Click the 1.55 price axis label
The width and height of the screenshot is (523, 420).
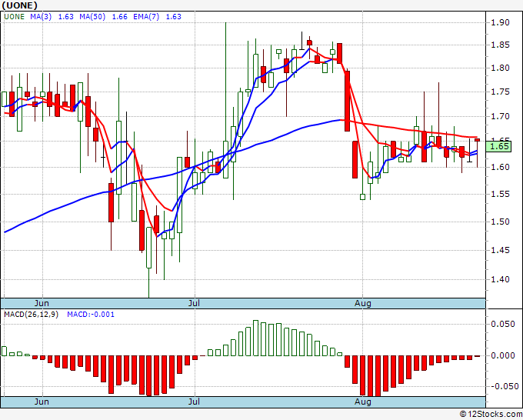pos(501,194)
